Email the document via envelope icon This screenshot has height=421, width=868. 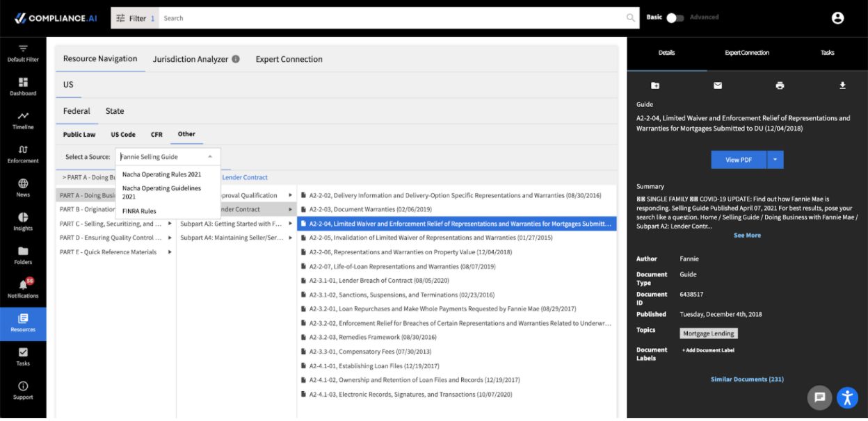(x=718, y=85)
